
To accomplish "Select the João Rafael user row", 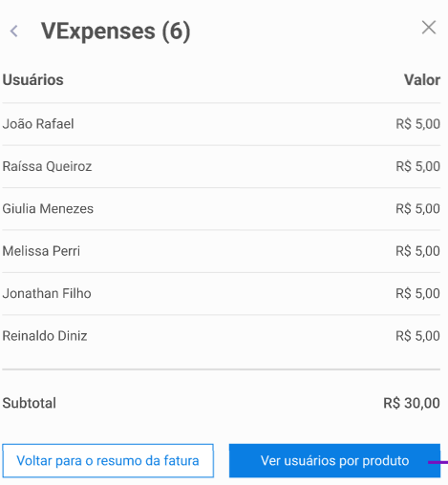I will 222,124.
